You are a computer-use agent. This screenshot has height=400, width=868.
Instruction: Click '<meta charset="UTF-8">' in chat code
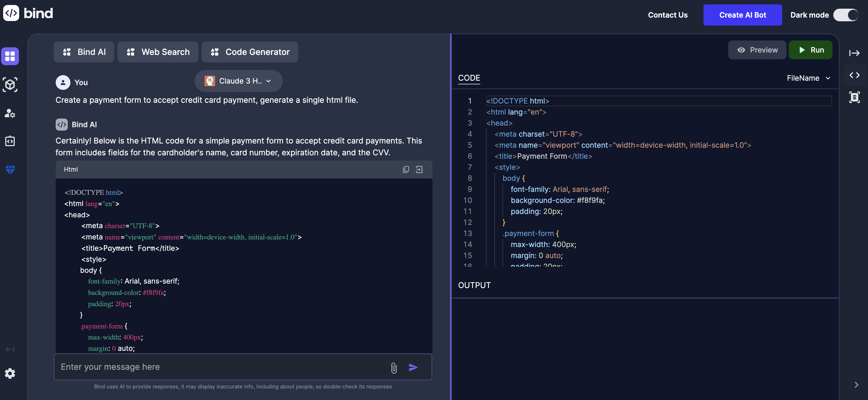coord(120,226)
